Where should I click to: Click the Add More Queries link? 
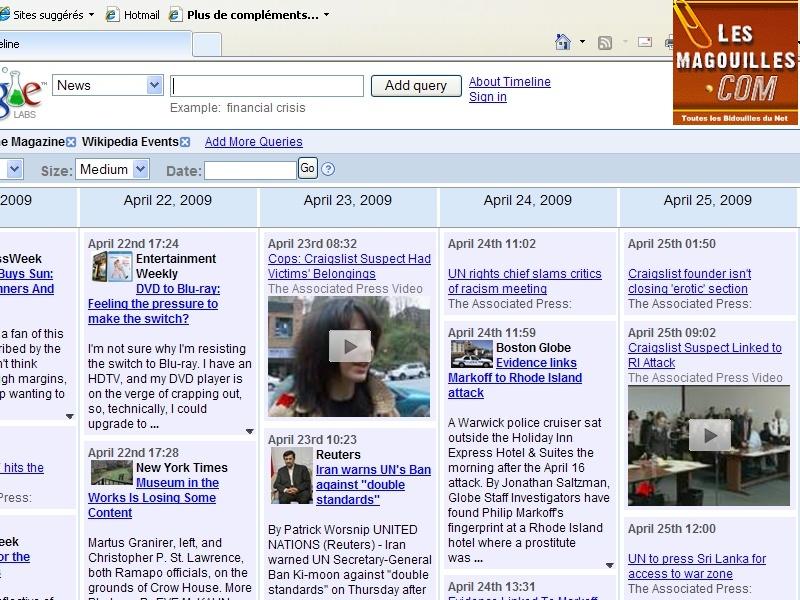[253, 142]
